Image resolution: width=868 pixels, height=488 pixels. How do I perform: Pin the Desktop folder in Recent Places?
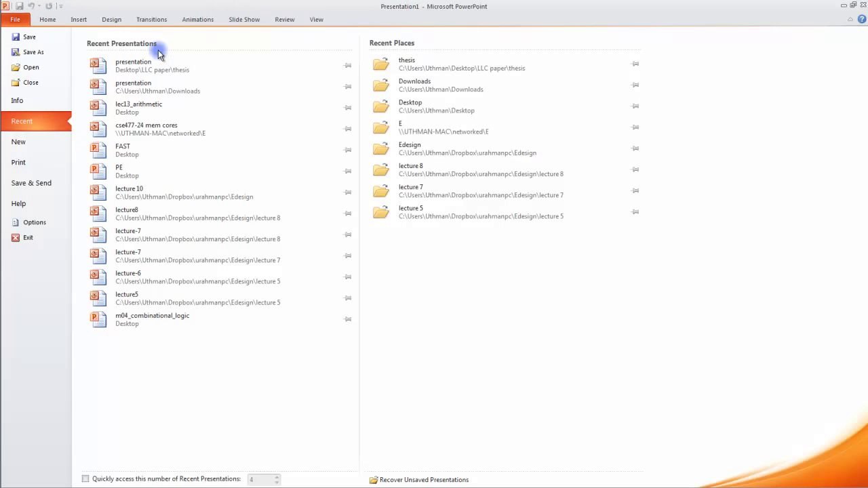(x=635, y=106)
